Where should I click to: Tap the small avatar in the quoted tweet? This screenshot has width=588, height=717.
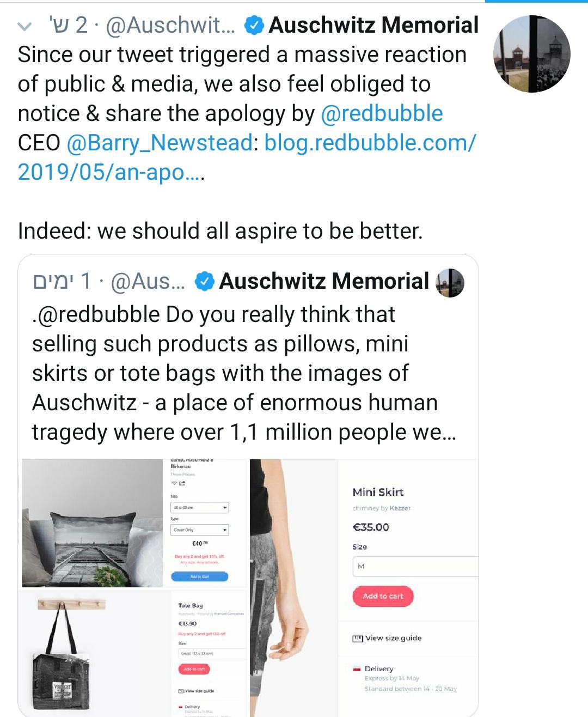[450, 282]
